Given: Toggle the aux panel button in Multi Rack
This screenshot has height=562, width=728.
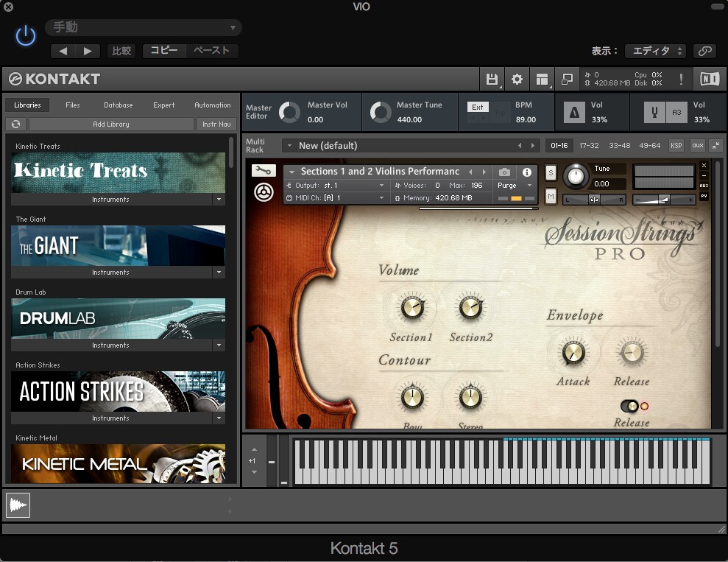Looking at the screenshot, I should pyautogui.click(x=697, y=145).
